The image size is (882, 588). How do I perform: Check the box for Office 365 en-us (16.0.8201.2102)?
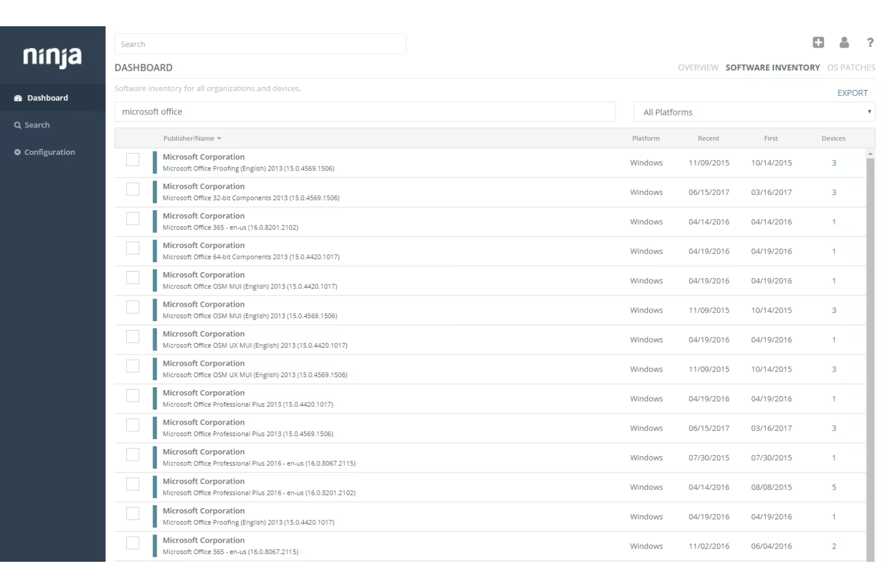(133, 219)
